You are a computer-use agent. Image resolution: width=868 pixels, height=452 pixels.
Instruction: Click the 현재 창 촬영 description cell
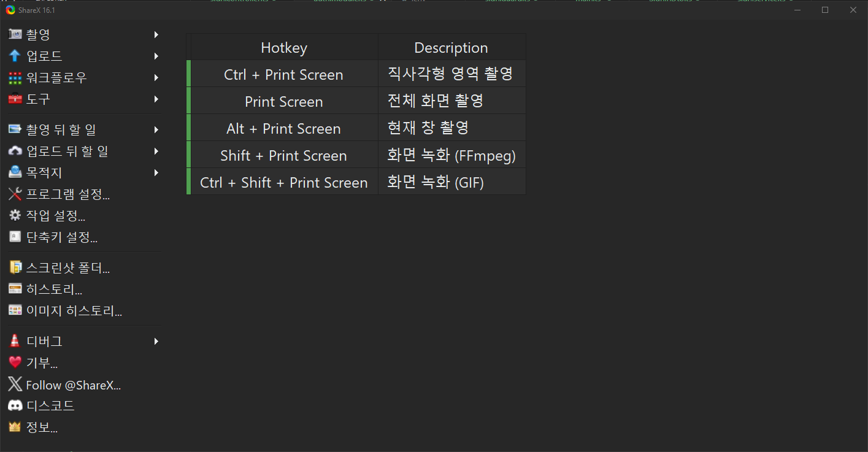pyautogui.click(x=451, y=128)
